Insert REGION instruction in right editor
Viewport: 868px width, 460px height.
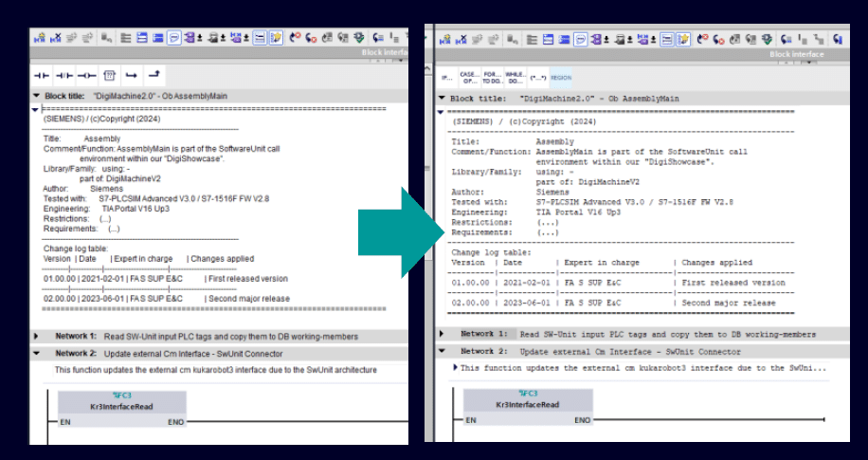click(561, 78)
